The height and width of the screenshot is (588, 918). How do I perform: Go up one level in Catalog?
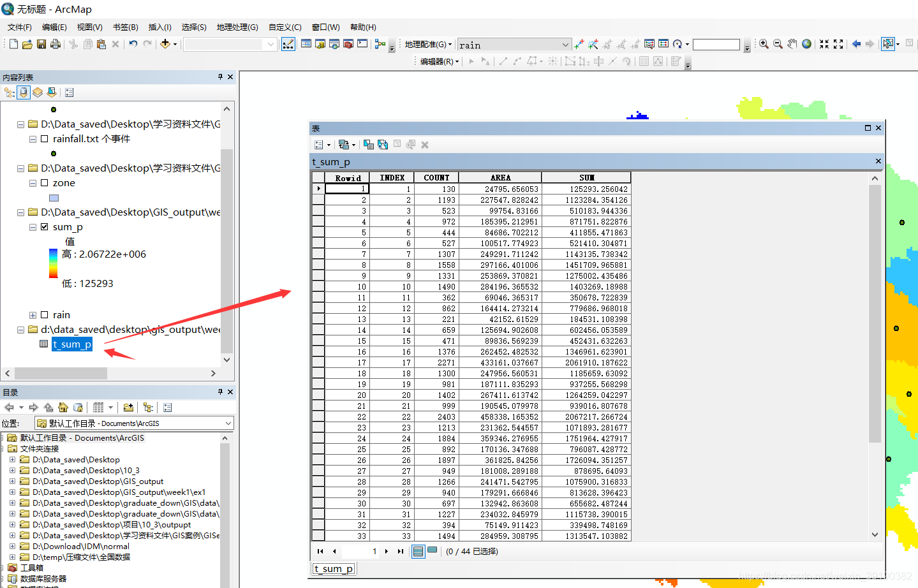click(x=48, y=408)
